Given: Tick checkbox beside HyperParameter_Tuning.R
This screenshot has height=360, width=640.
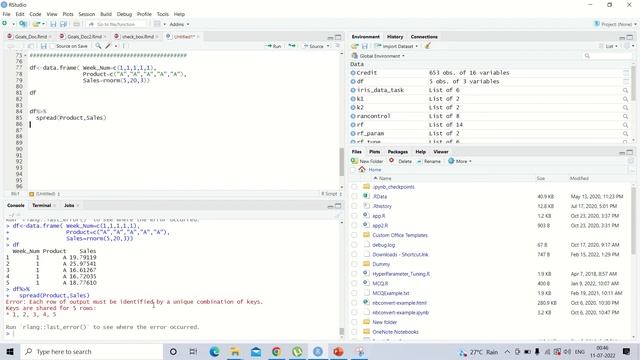Looking at the screenshot, I should click(354, 274).
